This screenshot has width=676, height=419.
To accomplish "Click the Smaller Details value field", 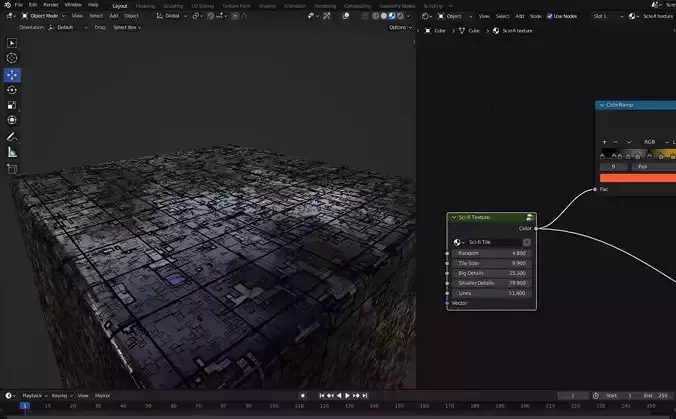I will 491,283.
